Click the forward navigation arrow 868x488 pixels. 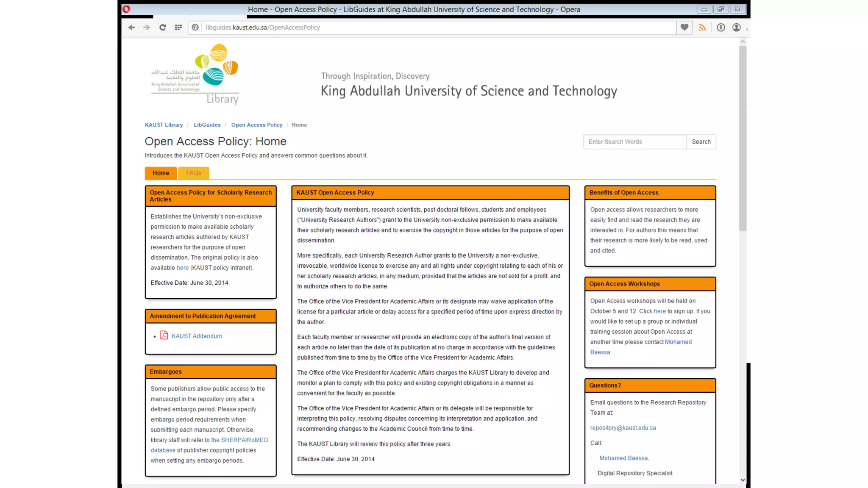(147, 28)
